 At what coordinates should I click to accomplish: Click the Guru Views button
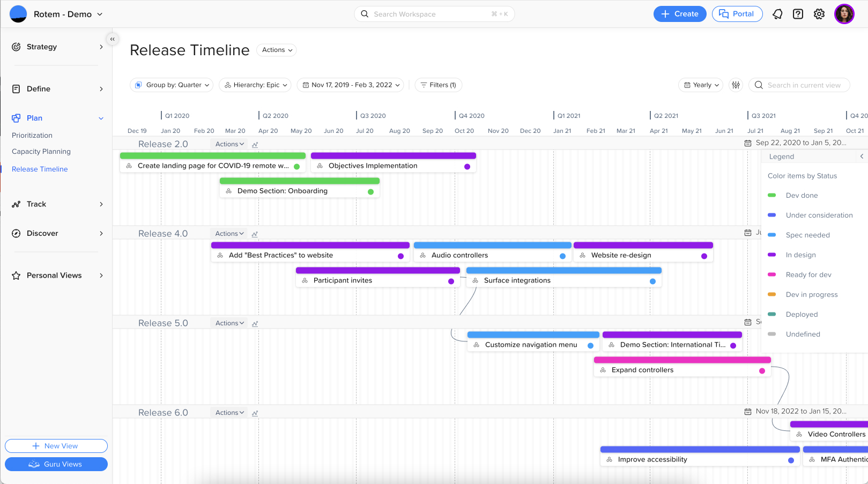pos(56,464)
